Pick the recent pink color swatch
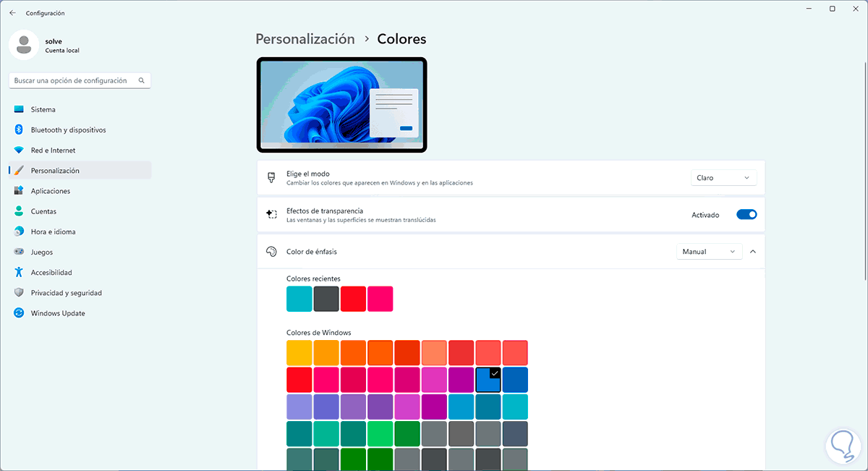868x471 pixels. [x=380, y=299]
